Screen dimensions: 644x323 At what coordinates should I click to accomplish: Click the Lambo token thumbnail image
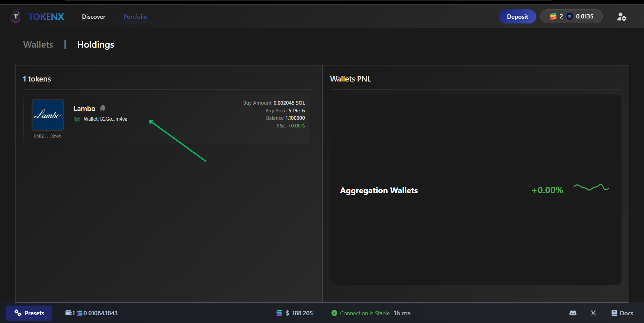click(48, 115)
